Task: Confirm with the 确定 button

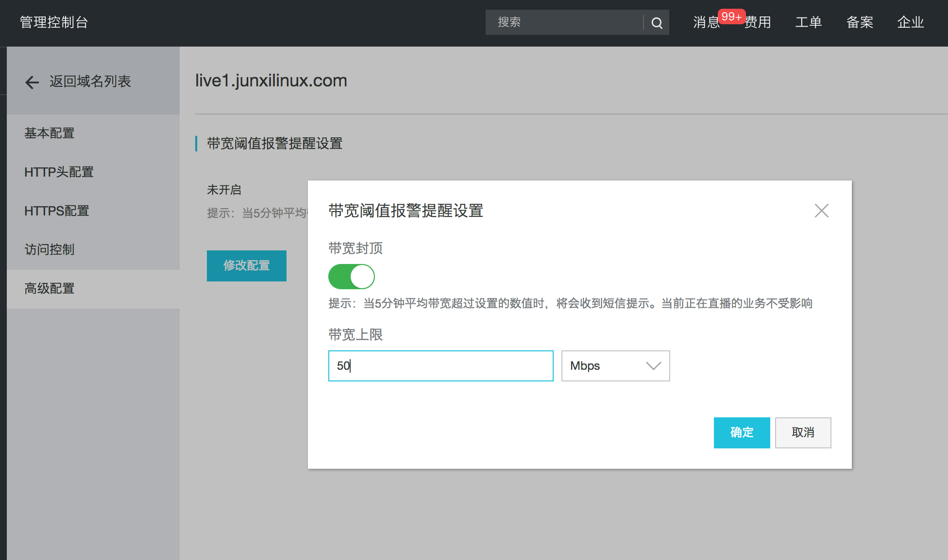Action: pyautogui.click(x=742, y=432)
